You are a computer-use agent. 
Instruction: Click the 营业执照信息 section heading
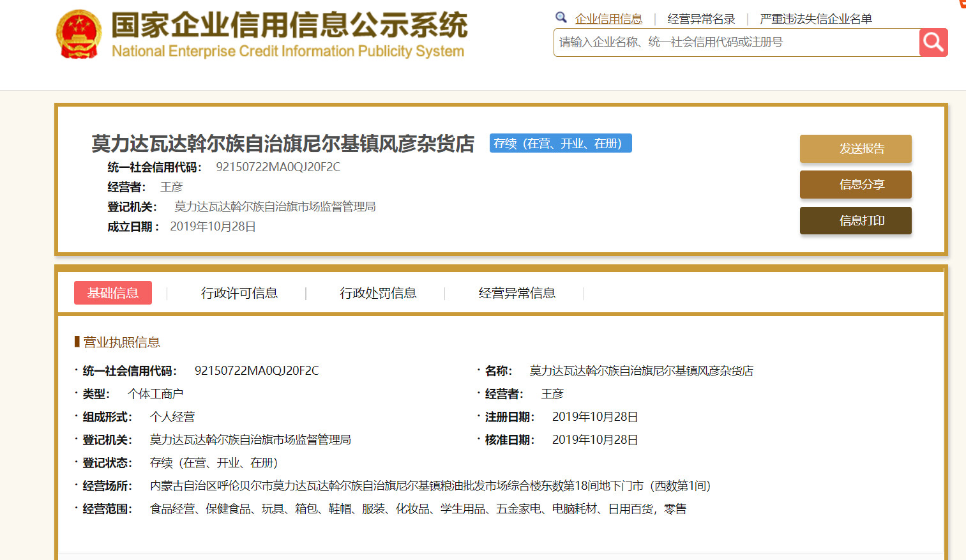point(121,342)
